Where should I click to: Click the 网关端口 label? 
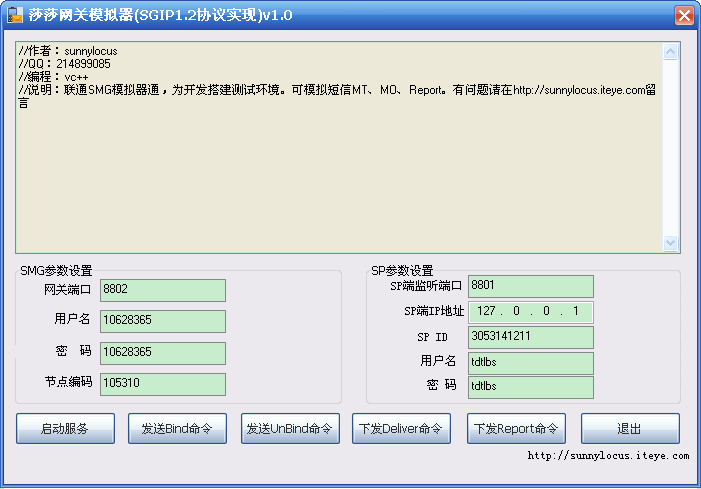[68, 290]
